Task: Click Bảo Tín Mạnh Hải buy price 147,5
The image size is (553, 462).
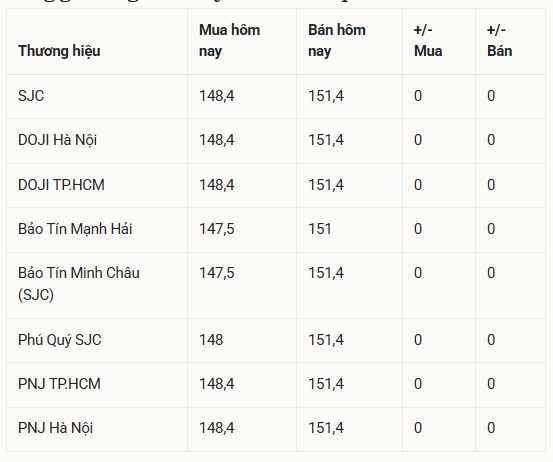Action: pyautogui.click(x=217, y=229)
